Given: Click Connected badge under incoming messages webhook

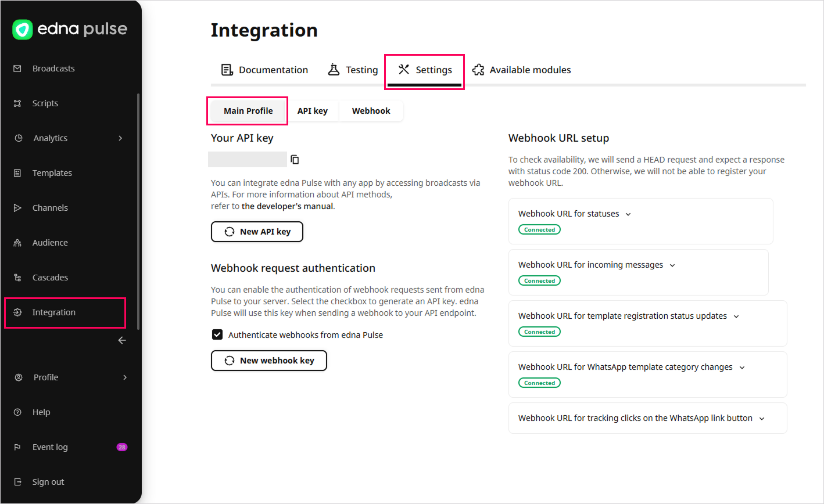Looking at the screenshot, I should 539,281.
